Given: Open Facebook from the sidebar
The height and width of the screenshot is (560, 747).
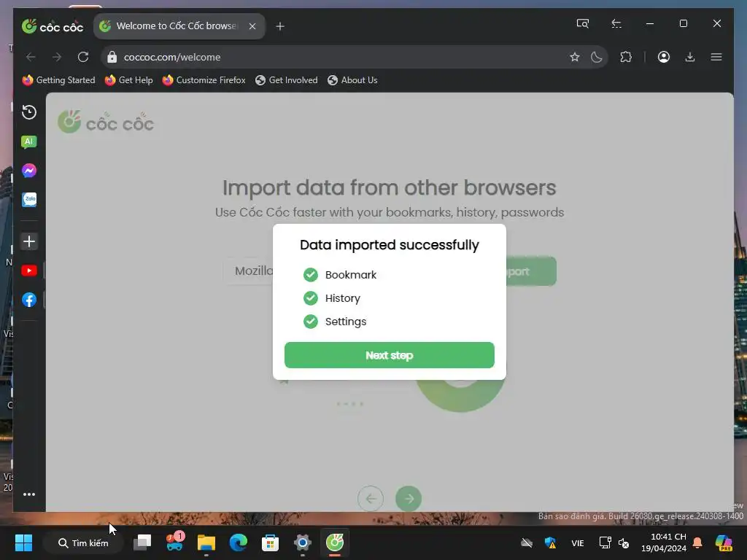Looking at the screenshot, I should (29, 300).
